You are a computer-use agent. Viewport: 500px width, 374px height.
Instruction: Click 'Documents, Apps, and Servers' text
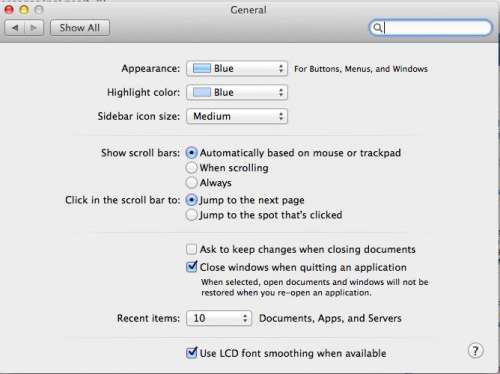pyautogui.click(x=330, y=318)
